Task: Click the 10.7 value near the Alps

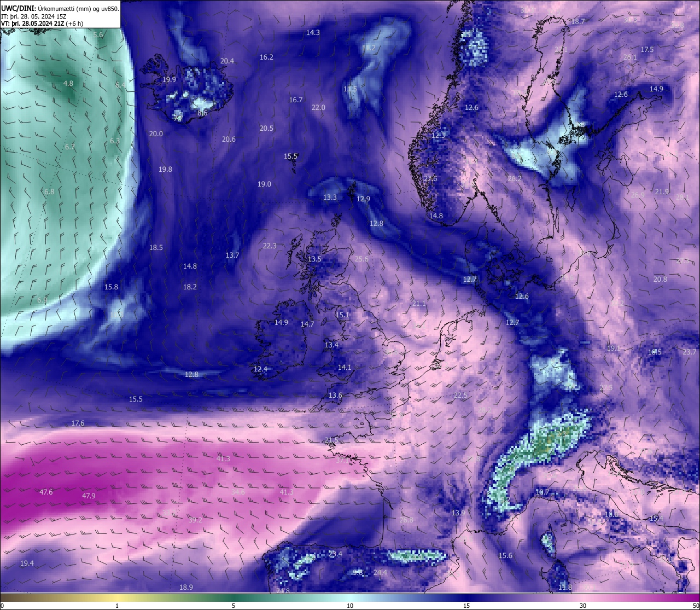Action: [x=542, y=492]
